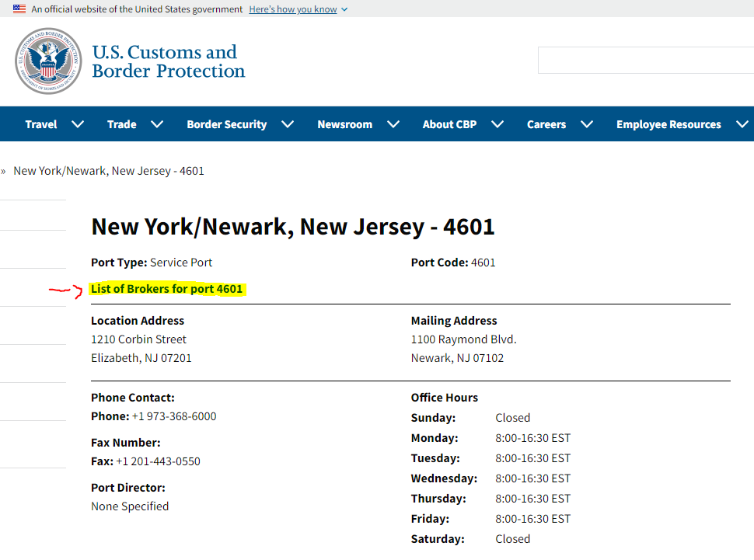Click the Sunday Closed hours row
754x560 pixels.
tap(470, 418)
